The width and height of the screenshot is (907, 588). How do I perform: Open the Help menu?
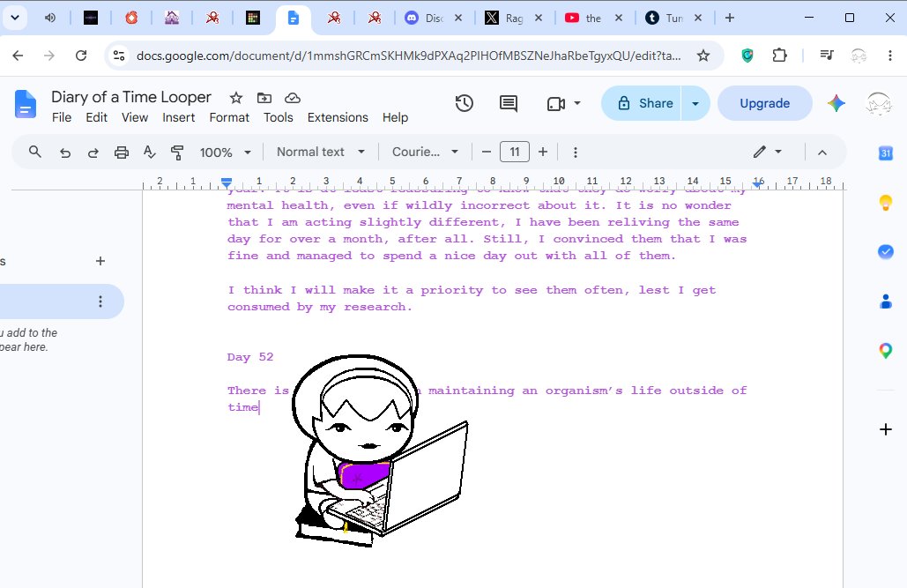point(395,117)
